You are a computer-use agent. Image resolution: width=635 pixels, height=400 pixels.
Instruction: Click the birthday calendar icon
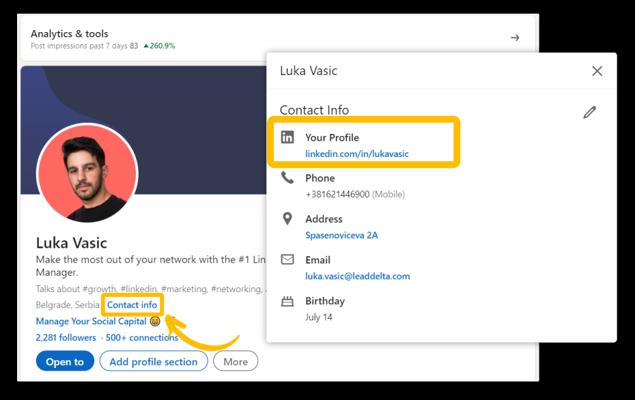pos(287,301)
